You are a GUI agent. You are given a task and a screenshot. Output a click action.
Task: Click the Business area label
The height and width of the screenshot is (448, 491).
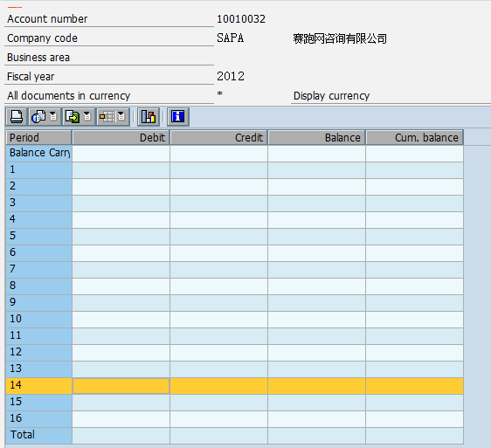pos(38,58)
